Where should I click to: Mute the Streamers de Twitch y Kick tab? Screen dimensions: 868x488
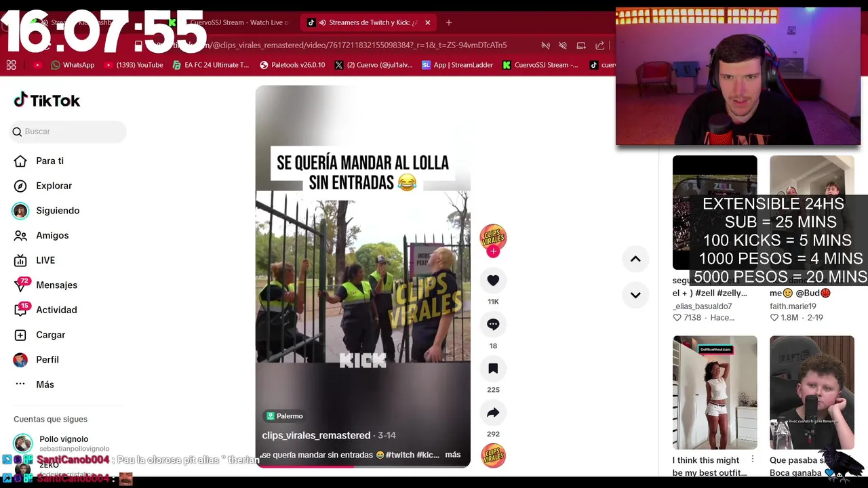[322, 22]
